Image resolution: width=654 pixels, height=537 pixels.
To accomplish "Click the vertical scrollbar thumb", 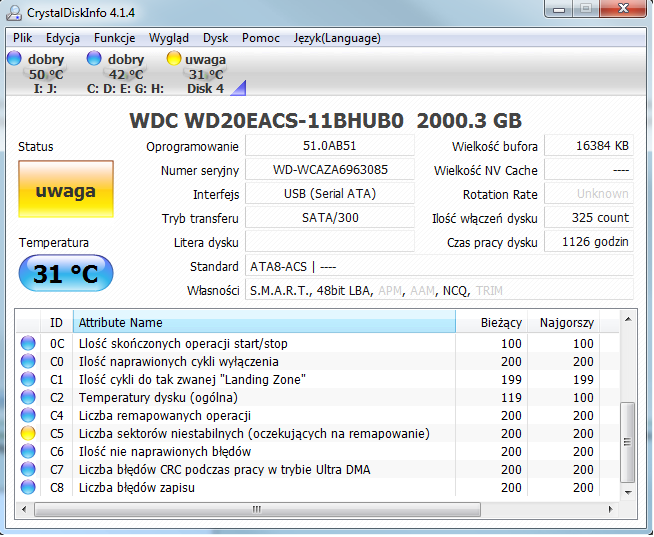I will click(628, 442).
